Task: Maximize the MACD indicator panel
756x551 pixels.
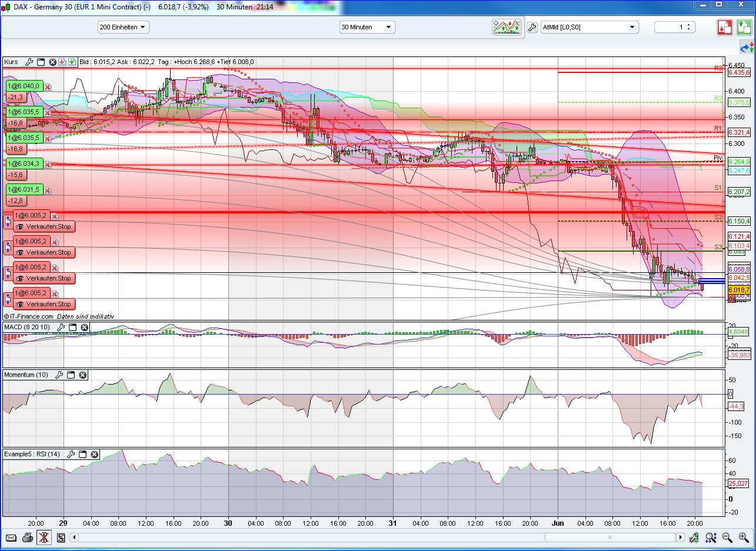Action: point(72,327)
